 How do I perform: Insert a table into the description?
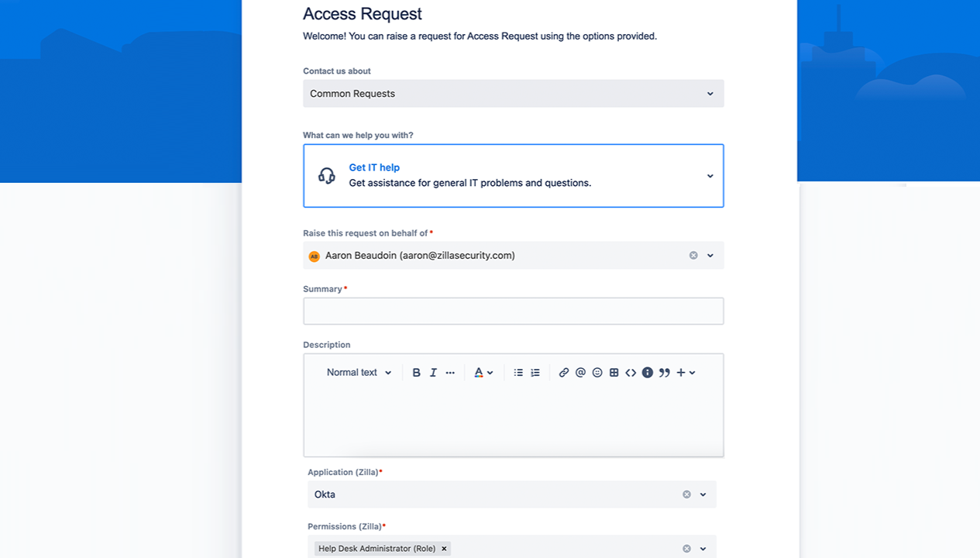coord(614,372)
